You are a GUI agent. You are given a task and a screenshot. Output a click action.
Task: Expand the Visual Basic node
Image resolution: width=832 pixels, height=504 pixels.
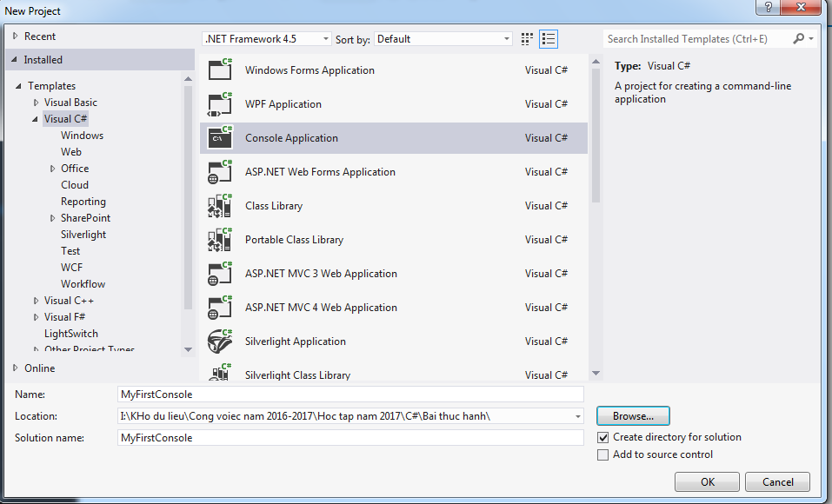click(x=37, y=103)
